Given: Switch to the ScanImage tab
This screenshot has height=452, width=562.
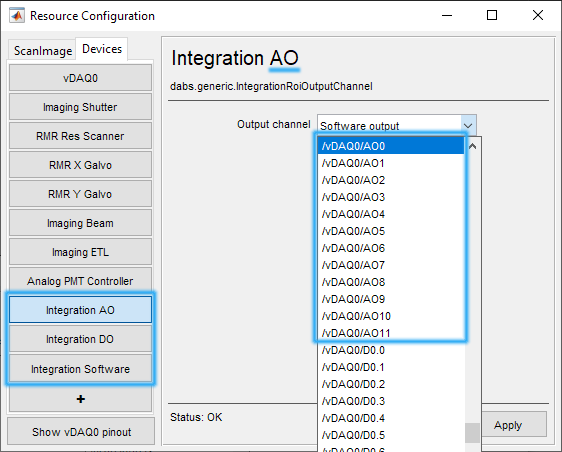Looking at the screenshot, I should pos(42,51).
